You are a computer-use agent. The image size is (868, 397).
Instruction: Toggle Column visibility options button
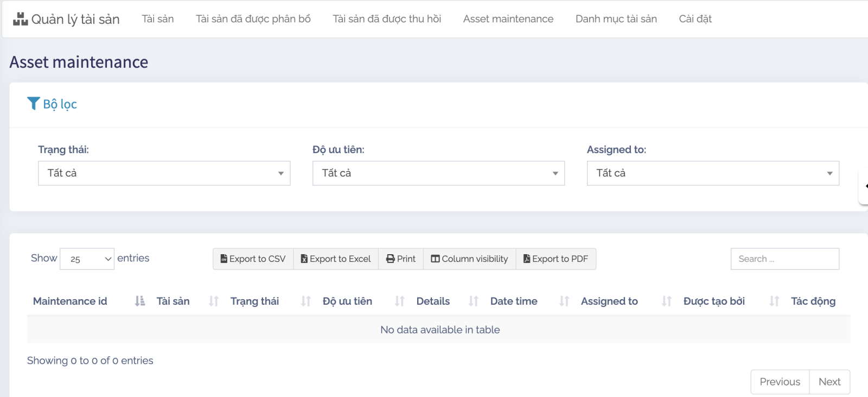pyautogui.click(x=469, y=259)
